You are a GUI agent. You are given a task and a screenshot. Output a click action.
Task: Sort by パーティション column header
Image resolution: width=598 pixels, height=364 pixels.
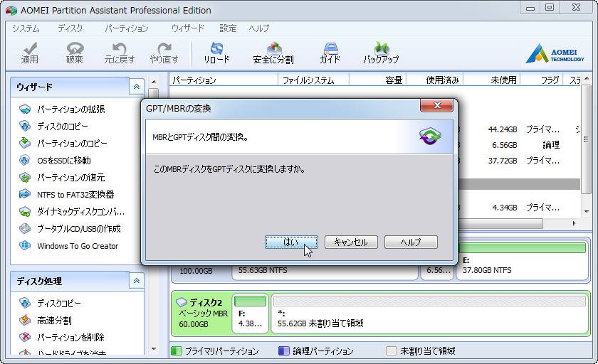(224, 80)
